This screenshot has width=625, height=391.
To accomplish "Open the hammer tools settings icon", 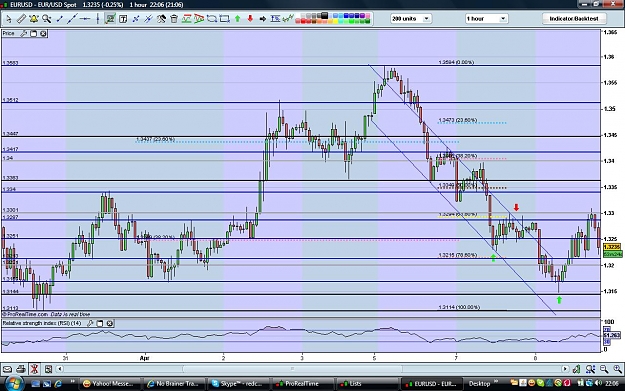I will pyautogui.click(x=161, y=19).
